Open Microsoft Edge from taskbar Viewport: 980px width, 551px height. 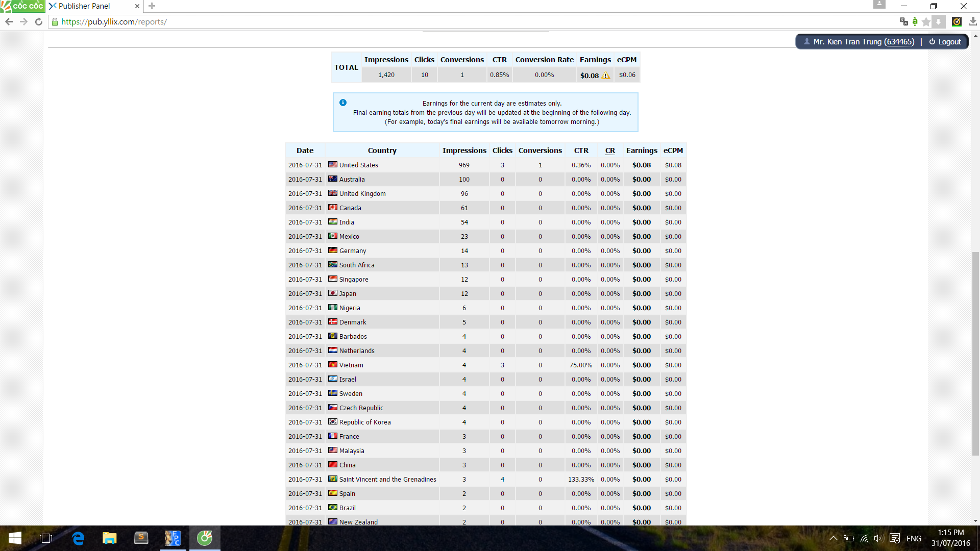78,538
